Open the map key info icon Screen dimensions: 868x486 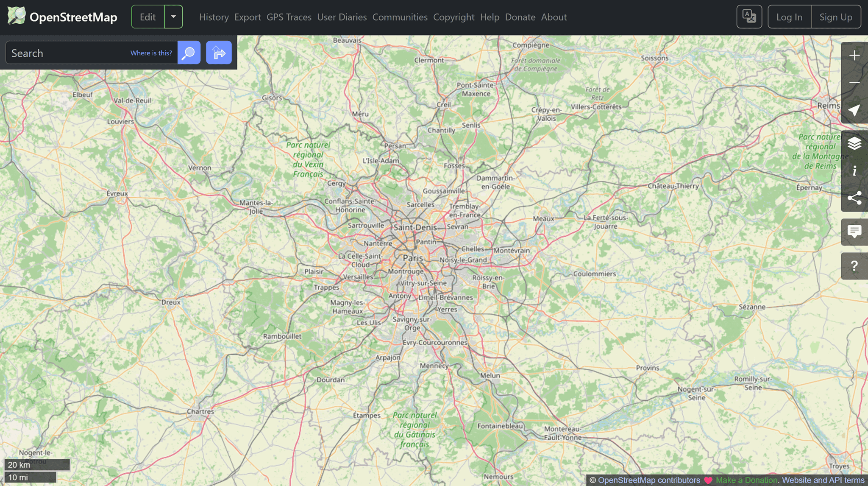pyautogui.click(x=854, y=171)
